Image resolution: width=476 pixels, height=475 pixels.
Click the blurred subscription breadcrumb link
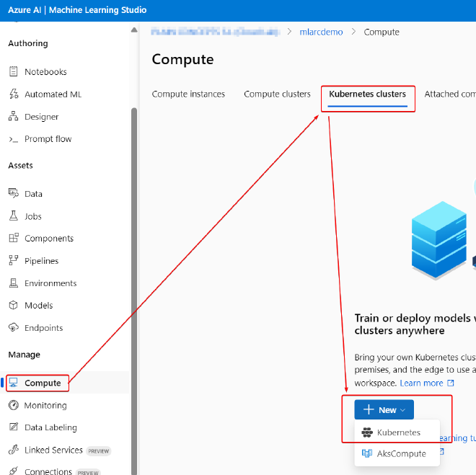point(215,32)
